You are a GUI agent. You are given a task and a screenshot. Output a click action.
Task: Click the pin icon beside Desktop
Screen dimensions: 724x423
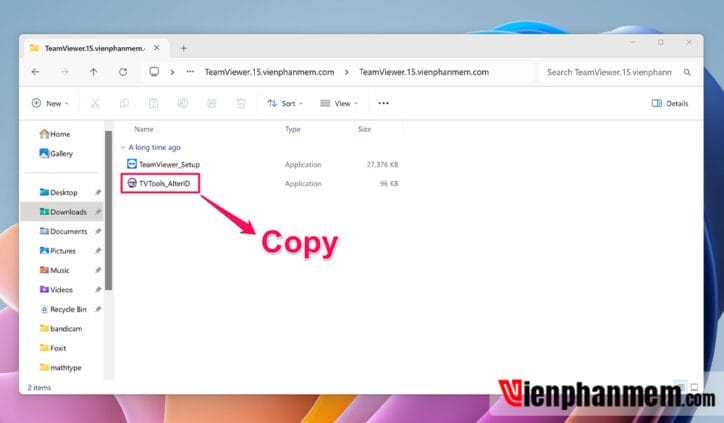tap(98, 193)
